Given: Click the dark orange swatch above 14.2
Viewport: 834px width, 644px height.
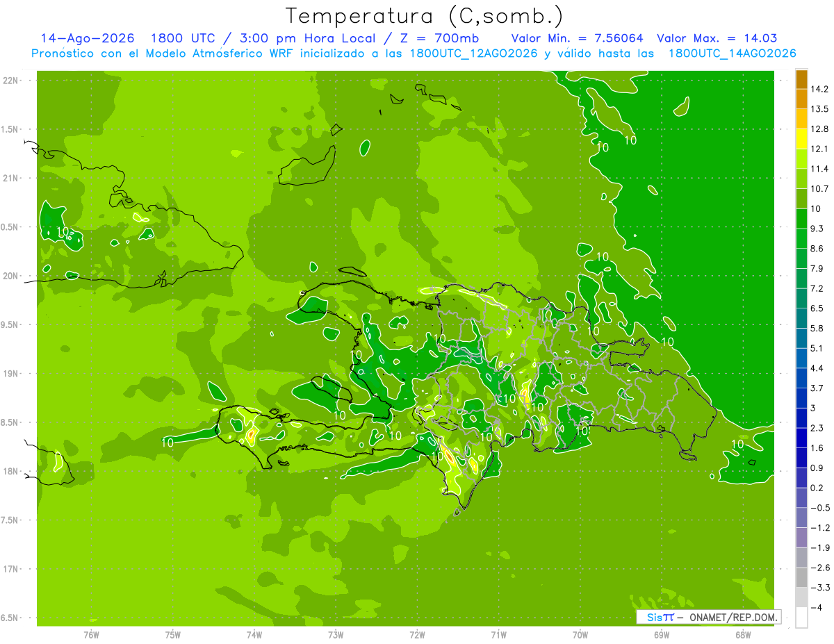Looking at the screenshot, I should 801,79.
